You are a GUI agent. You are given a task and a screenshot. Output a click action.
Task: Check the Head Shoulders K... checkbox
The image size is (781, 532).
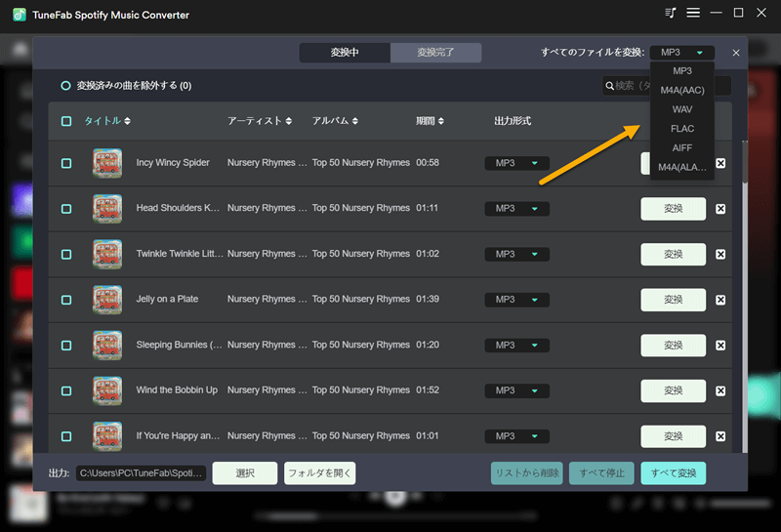click(66, 209)
